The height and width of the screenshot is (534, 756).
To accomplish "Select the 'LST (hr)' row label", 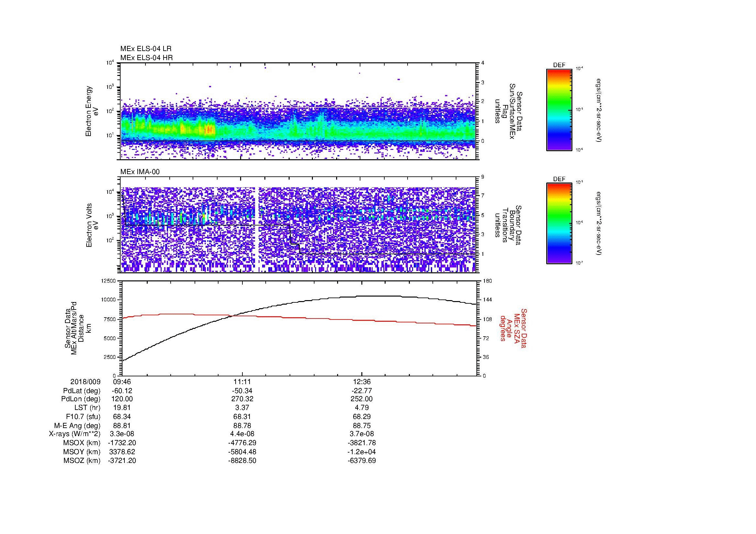I will (x=87, y=408).
